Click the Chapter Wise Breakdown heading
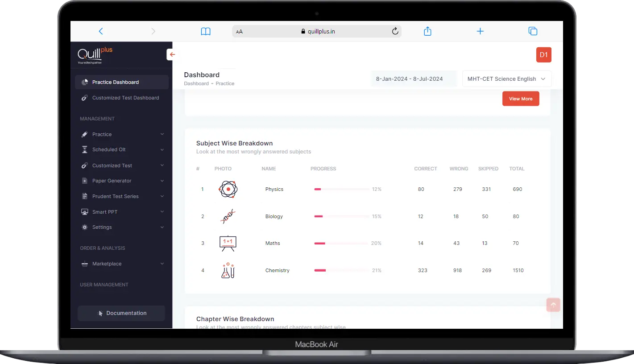Viewport: 634px width, 364px height. click(x=235, y=319)
